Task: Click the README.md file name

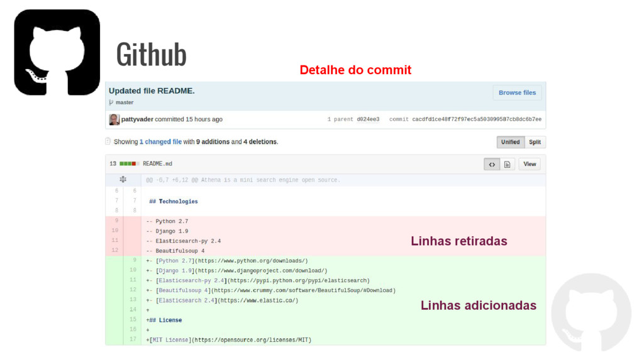Action: click(x=157, y=164)
